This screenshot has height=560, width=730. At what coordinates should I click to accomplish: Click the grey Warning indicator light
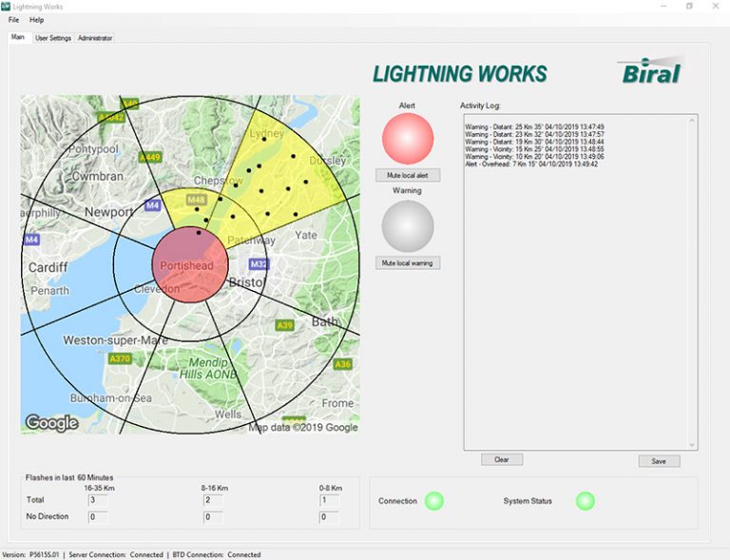(x=408, y=226)
